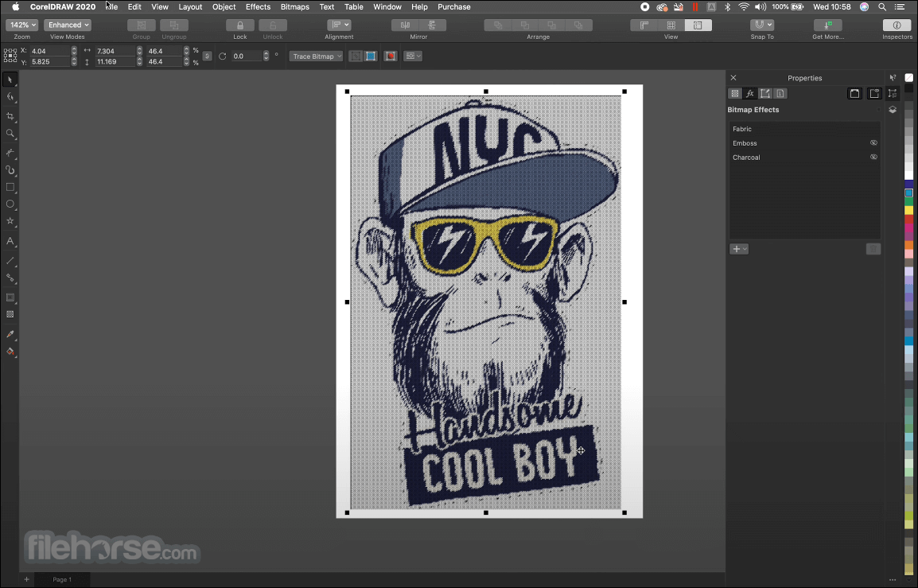Open the Objects layers inspector icon

[x=893, y=110]
